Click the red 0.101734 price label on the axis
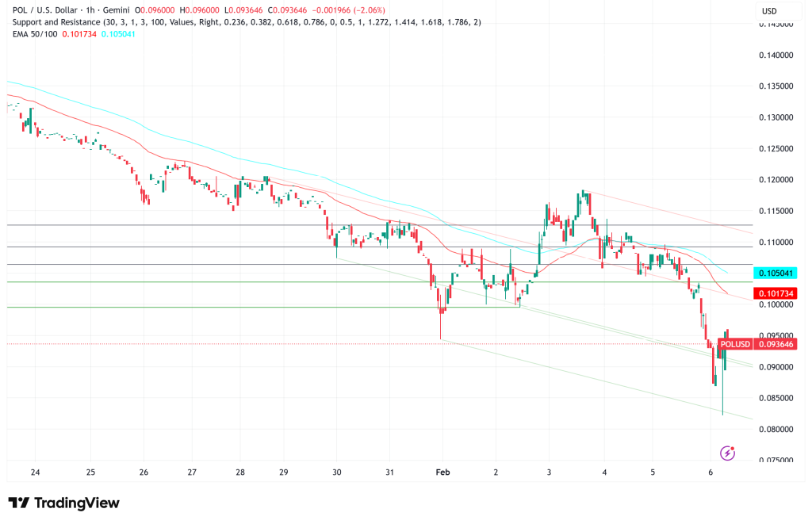 774,294
